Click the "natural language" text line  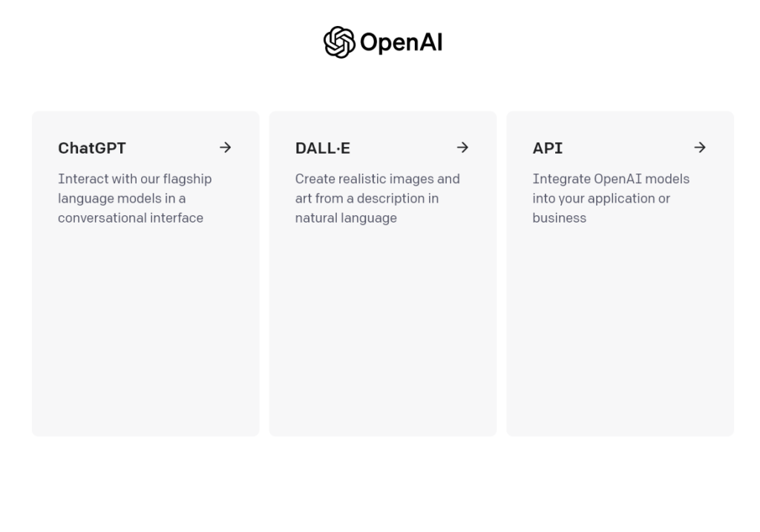[346, 217]
